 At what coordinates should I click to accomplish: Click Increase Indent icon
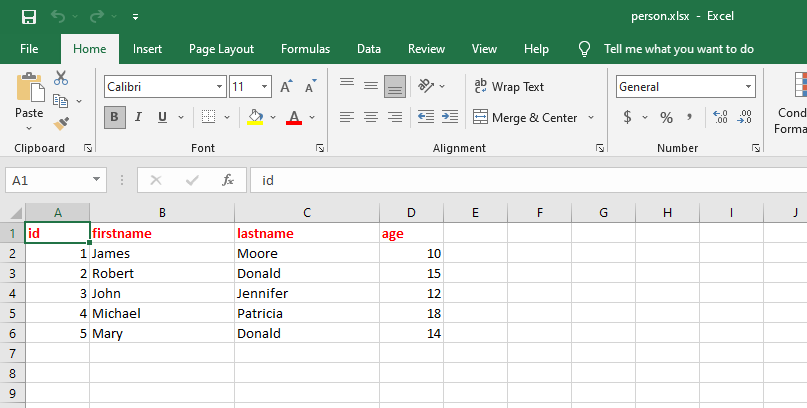450,117
